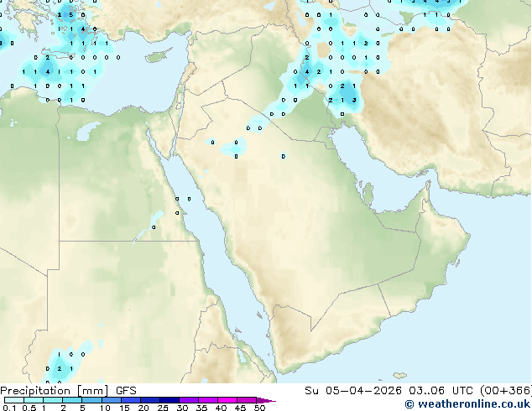Click the 'GFS' model label
Screen dimensions: 532x411
(x=126, y=391)
